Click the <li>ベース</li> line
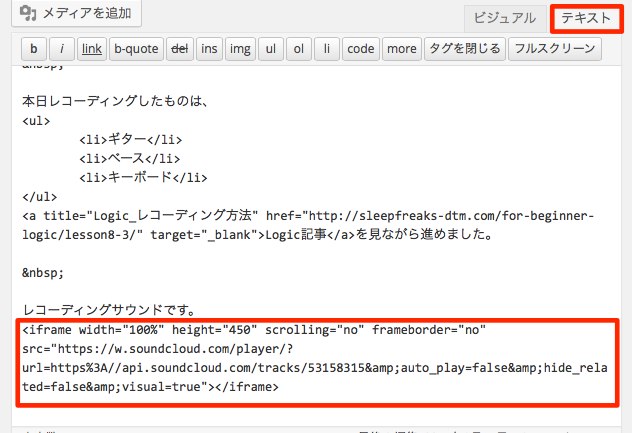This screenshot has width=632, height=433. (129, 158)
